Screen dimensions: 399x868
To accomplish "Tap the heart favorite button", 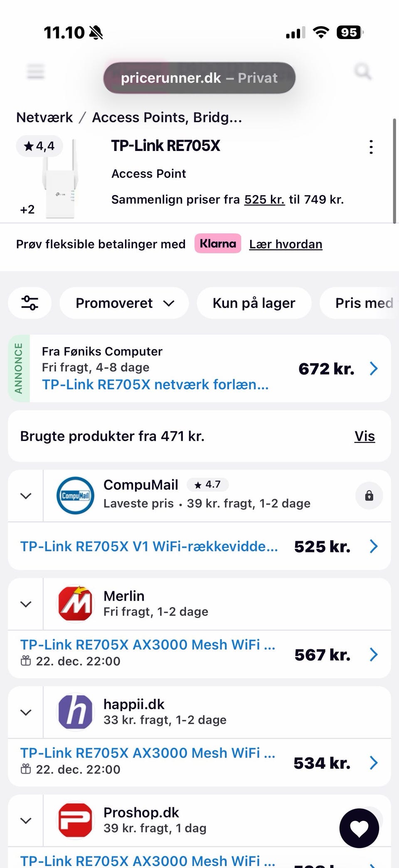I will [359, 828].
